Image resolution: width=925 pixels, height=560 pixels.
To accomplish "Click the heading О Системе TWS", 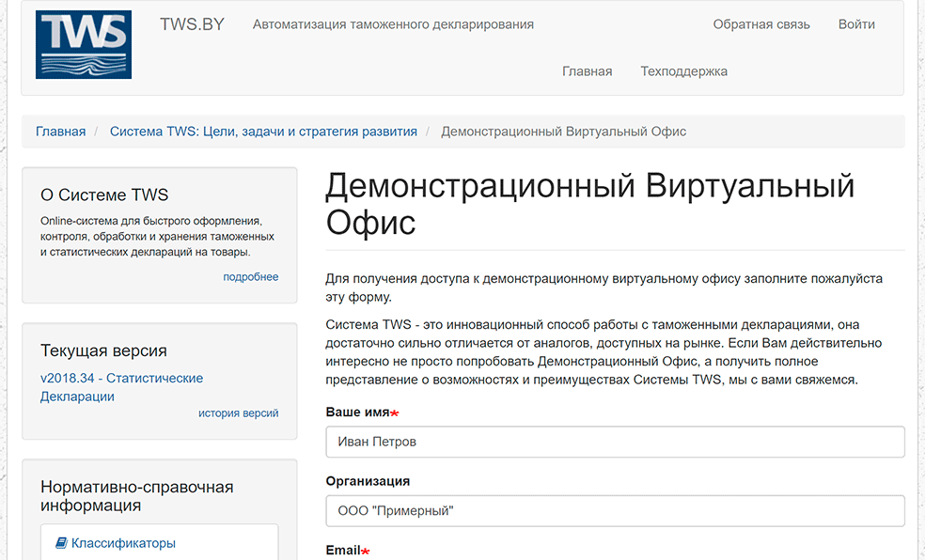I will (x=104, y=194).
